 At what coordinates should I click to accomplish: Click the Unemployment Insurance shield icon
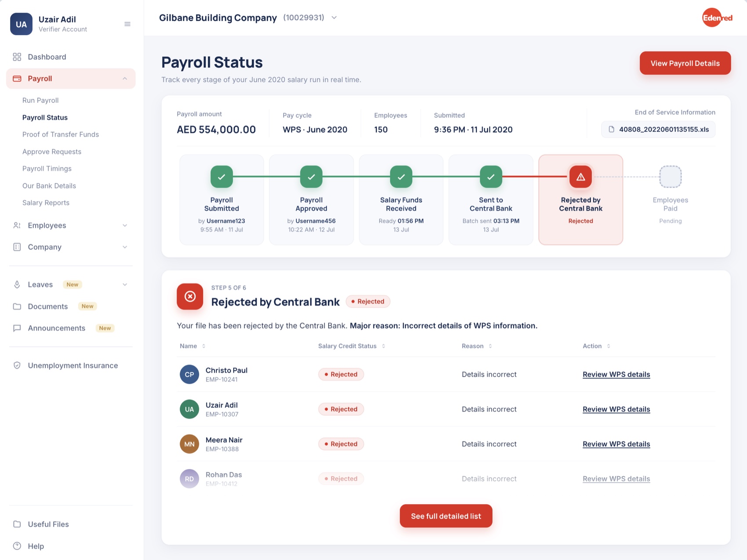(17, 365)
